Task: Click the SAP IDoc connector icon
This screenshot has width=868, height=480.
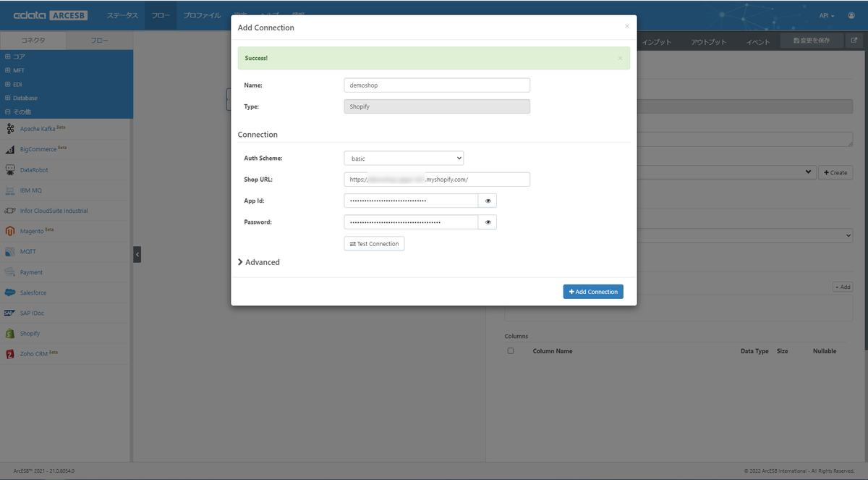Action: click(x=10, y=313)
